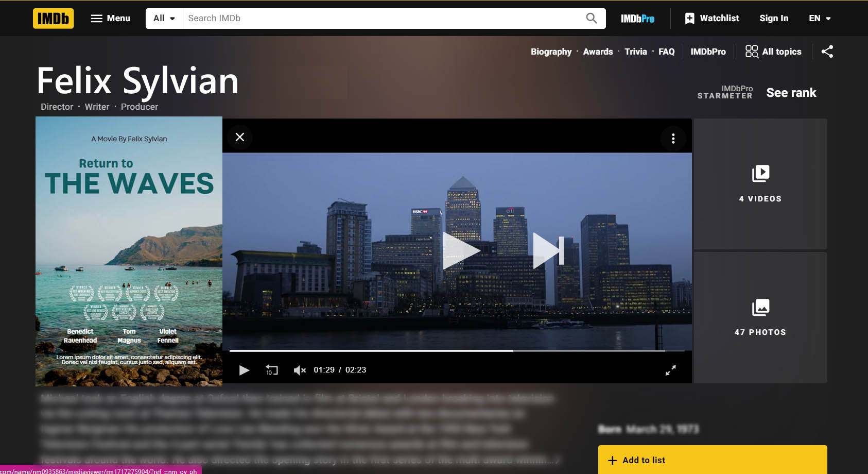Enter fullscreen video mode
Screen dimensions: 868x474
670,370
